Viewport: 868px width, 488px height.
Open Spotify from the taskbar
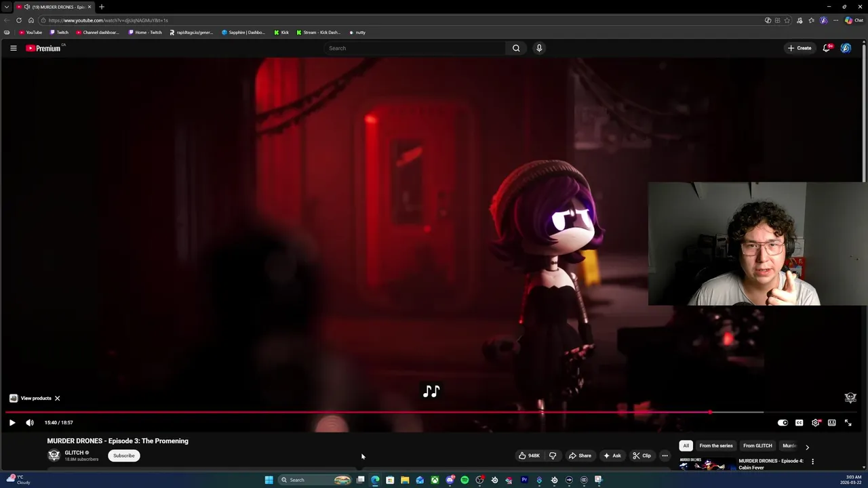coord(465,480)
